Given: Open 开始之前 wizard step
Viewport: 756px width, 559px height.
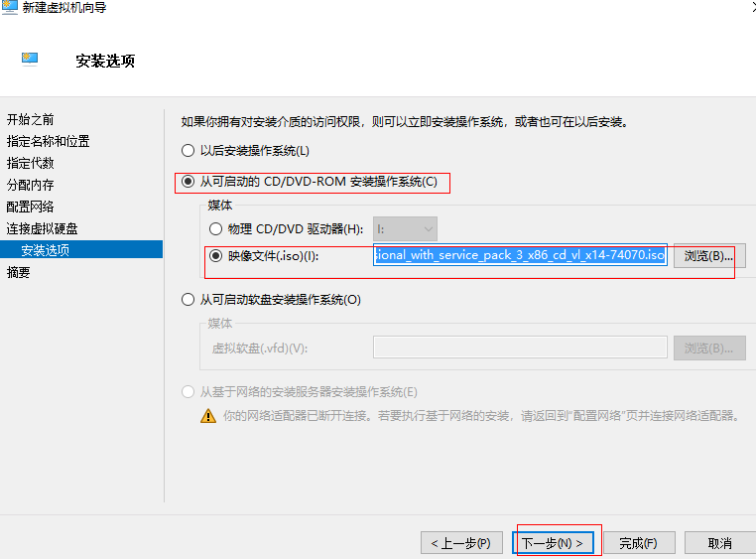Looking at the screenshot, I should [x=31, y=119].
